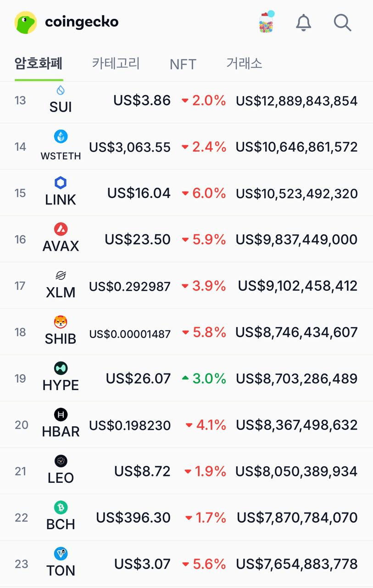Open the 거래소 tab
This screenshot has width=373, height=588.
(x=244, y=63)
